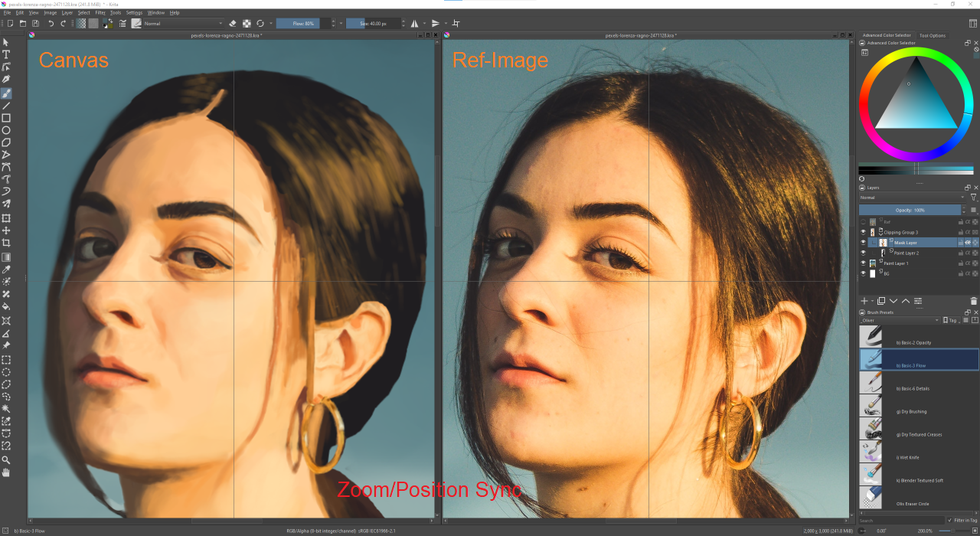980x536 pixels.
Task: Select the Ellipse tool
Action: coord(6,129)
